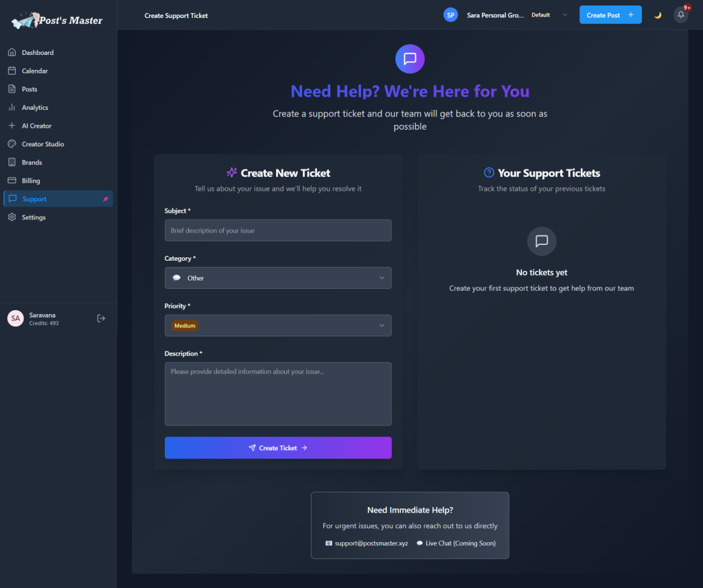
Task: Toggle dark mode with moon icon
Action: pyautogui.click(x=658, y=15)
